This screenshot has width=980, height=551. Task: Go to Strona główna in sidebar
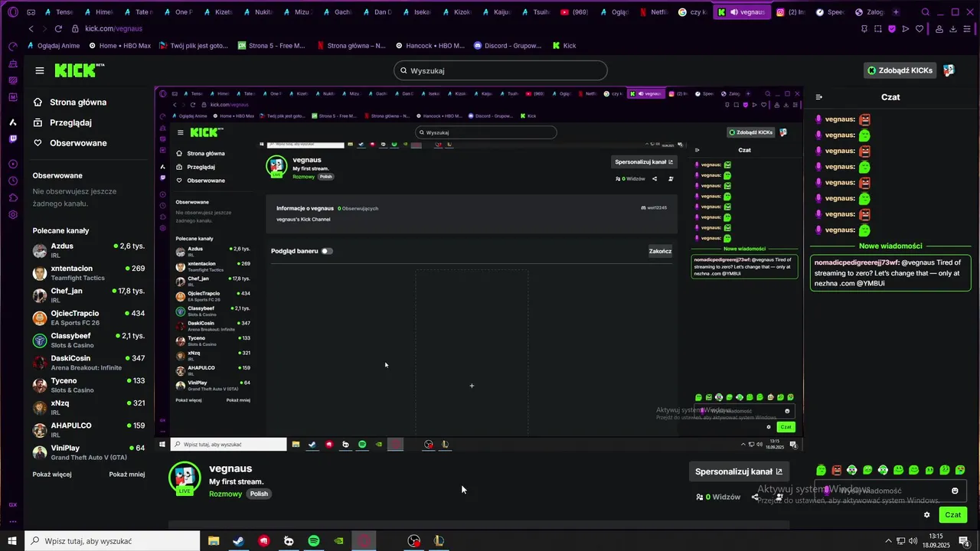(x=70, y=103)
